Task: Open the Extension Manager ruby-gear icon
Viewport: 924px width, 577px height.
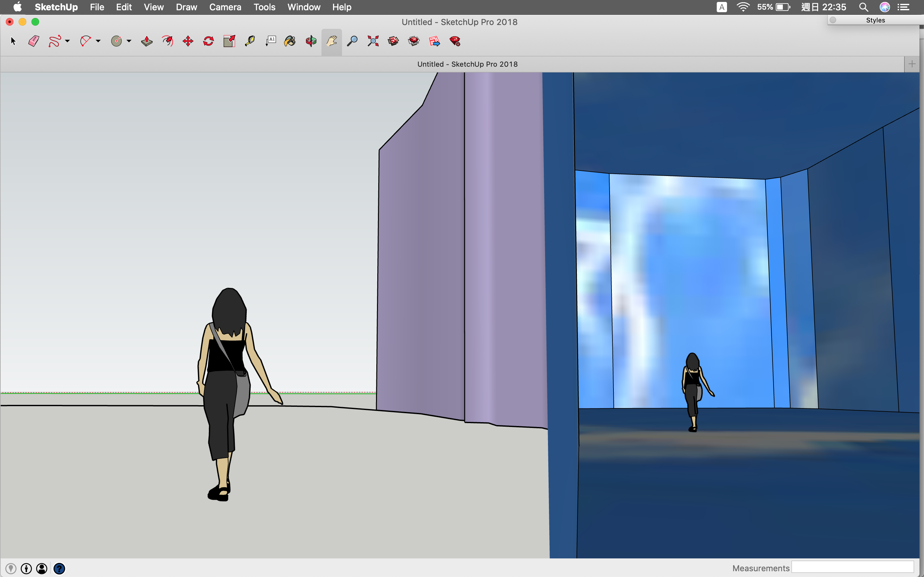Action: (455, 41)
